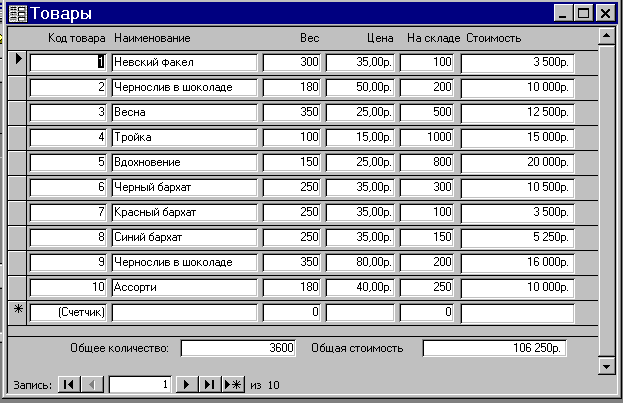
Task: Minimize the Товары window
Action: tap(563, 13)
